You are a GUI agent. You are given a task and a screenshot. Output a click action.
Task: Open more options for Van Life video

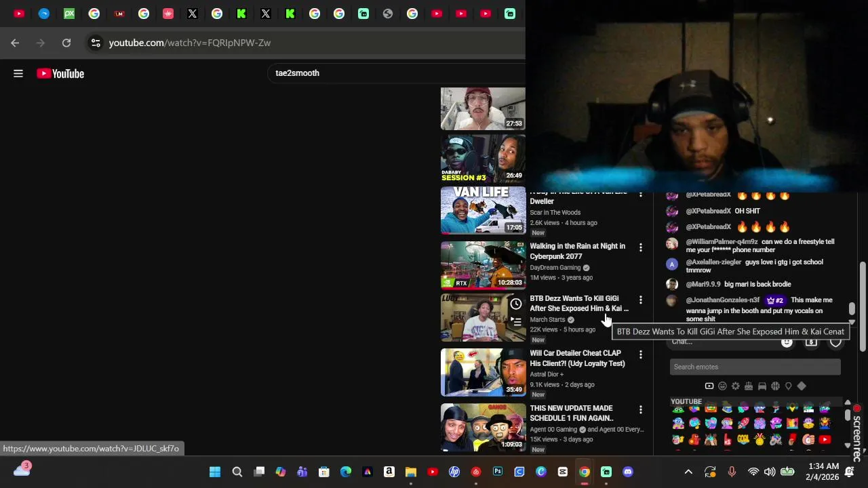[x=640, y=195]
